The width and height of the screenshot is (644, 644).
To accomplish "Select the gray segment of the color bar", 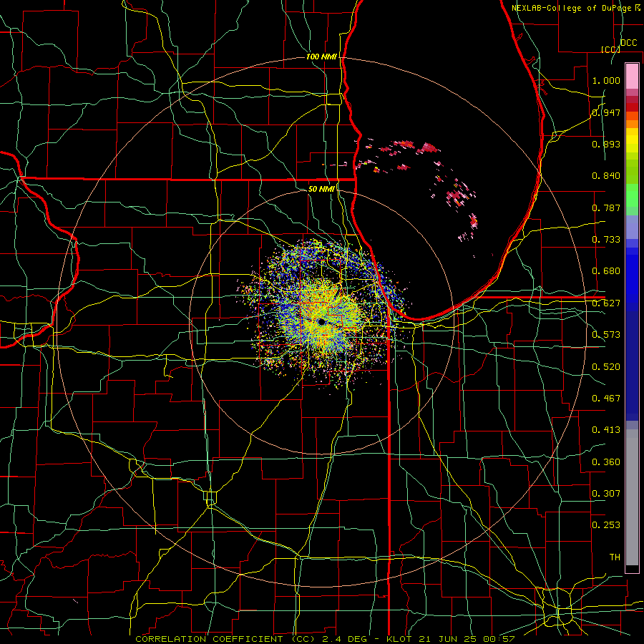I will point(632,497).
